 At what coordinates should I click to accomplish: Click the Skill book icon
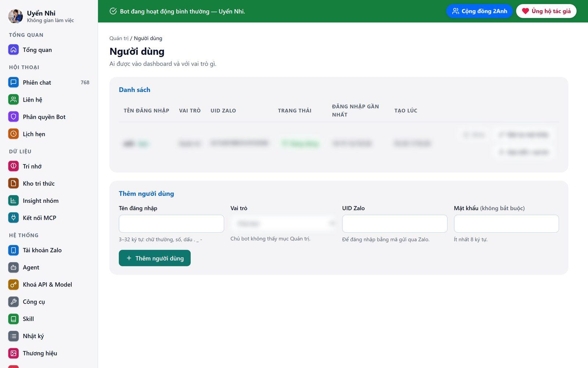pos(14,319)
